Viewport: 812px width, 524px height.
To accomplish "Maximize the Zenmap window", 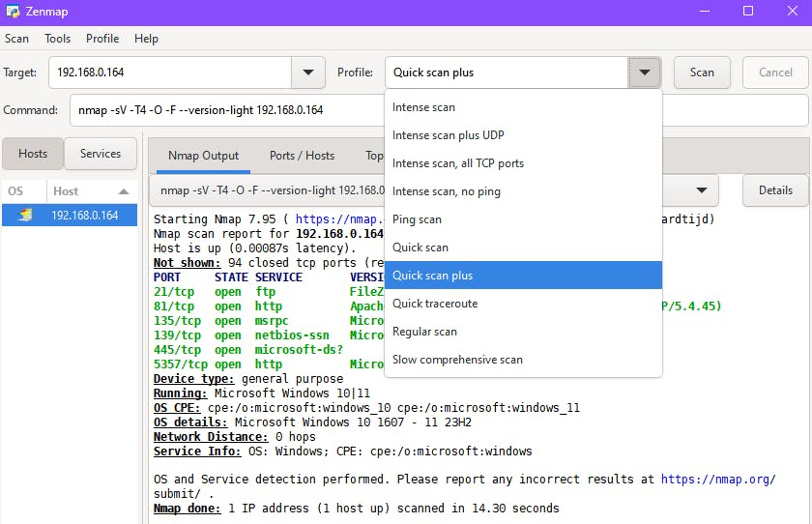I will [748, 11].
